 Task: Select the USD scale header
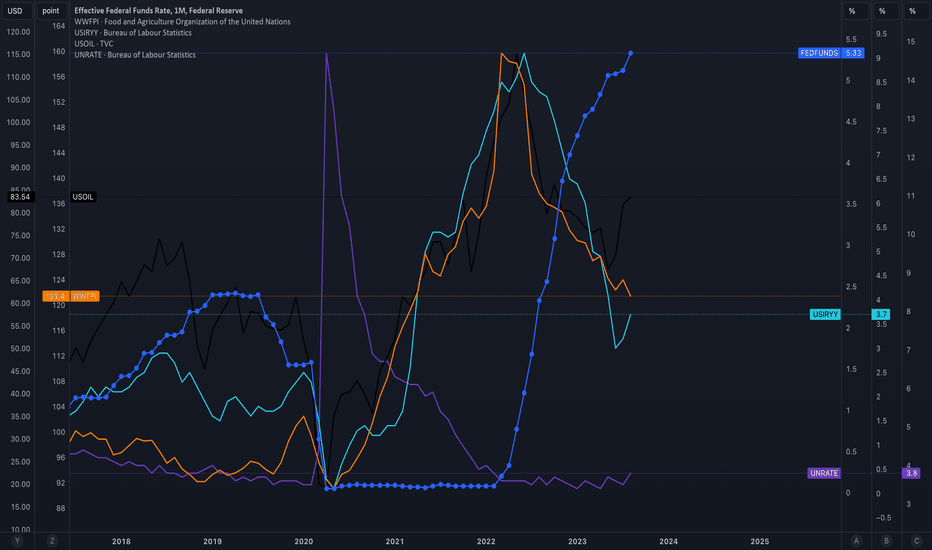15,11
